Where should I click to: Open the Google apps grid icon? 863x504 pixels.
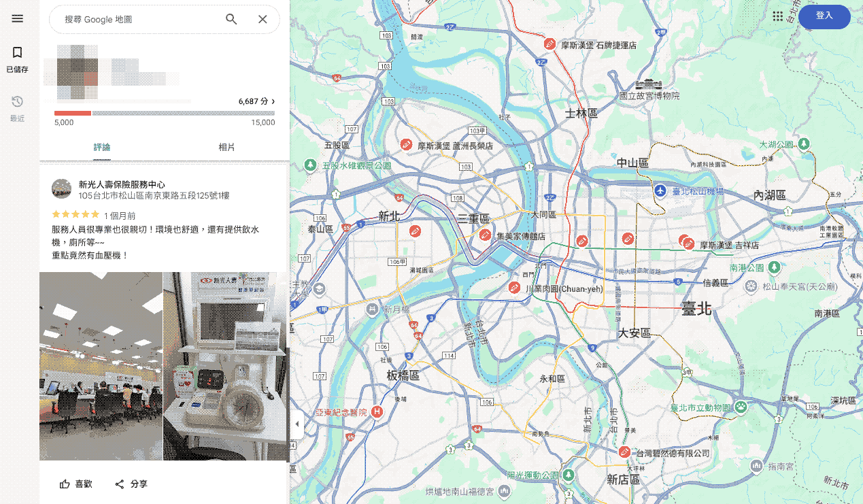[778, 16]
